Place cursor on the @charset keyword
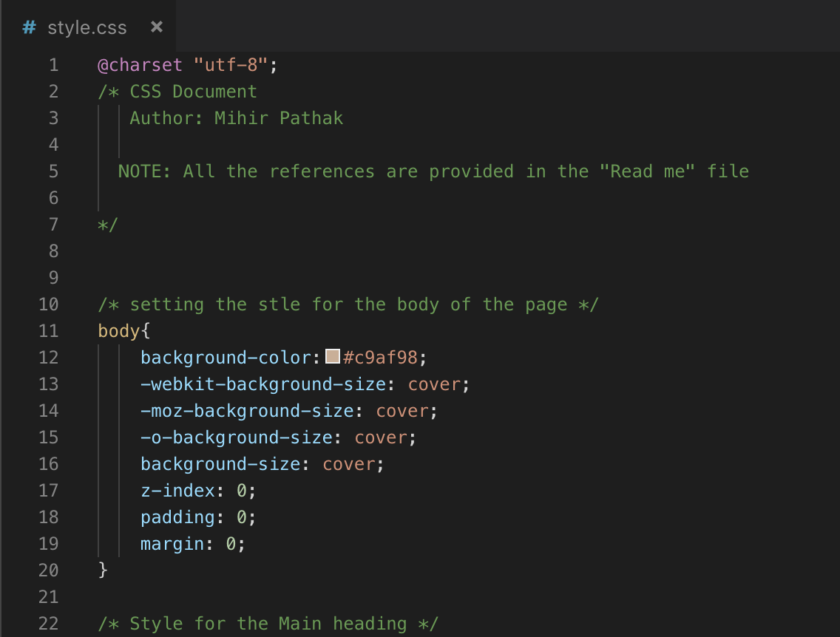This screenshot has width=840, height=637. click(140, 65)
